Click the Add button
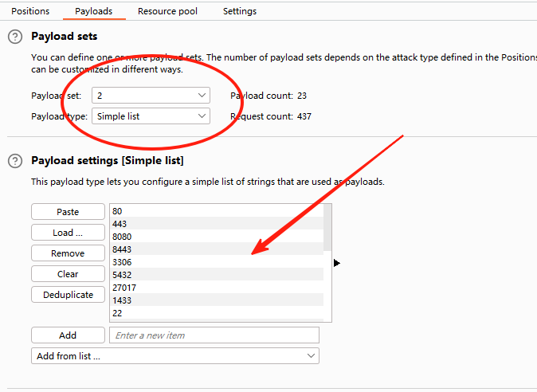The image size is (537, 392). (x=68, y=335)
